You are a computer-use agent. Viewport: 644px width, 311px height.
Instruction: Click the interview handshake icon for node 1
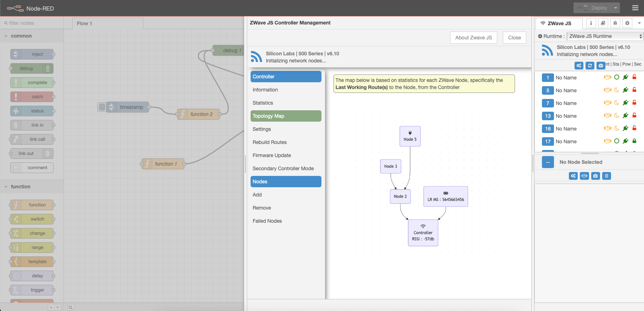point(607,77)
